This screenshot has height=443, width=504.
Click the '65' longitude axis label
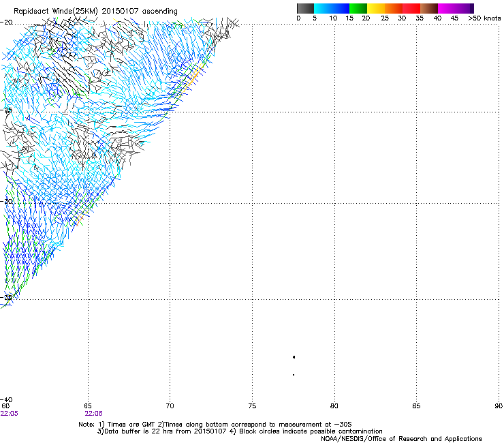[x=88, y=406]
